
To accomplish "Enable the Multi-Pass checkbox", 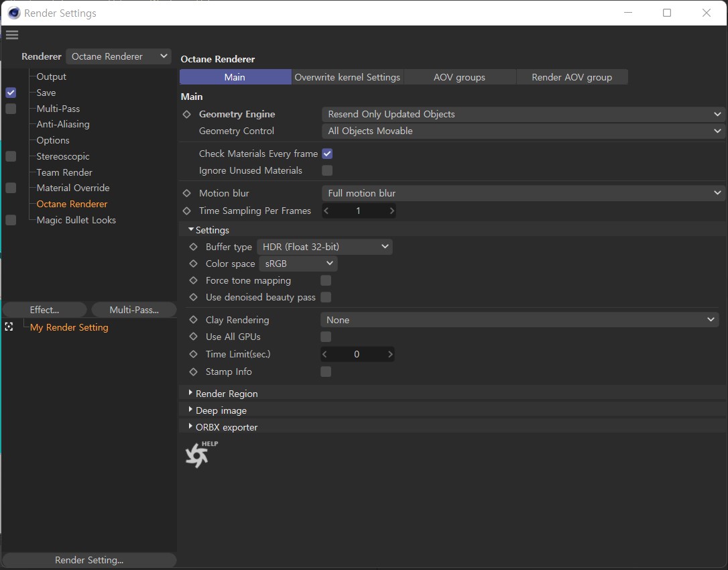I will tap(11, 109).
